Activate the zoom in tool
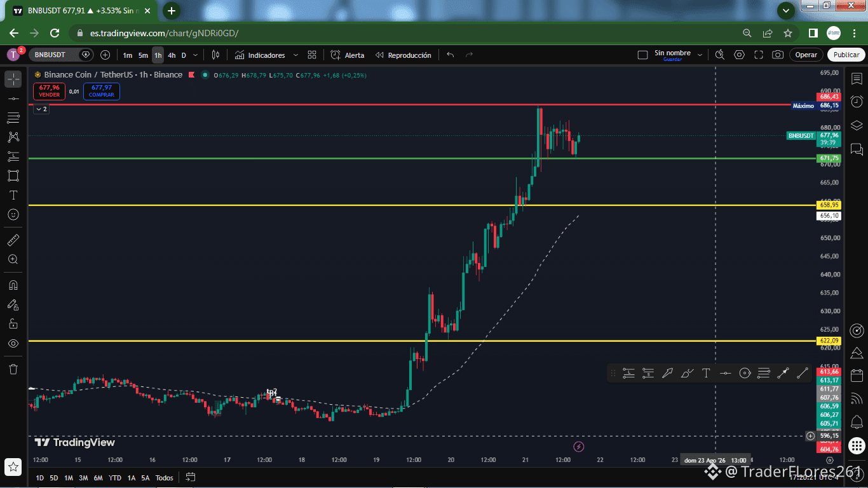The height and width of the screenshot is (488, 868). click(x=13, y=259)
